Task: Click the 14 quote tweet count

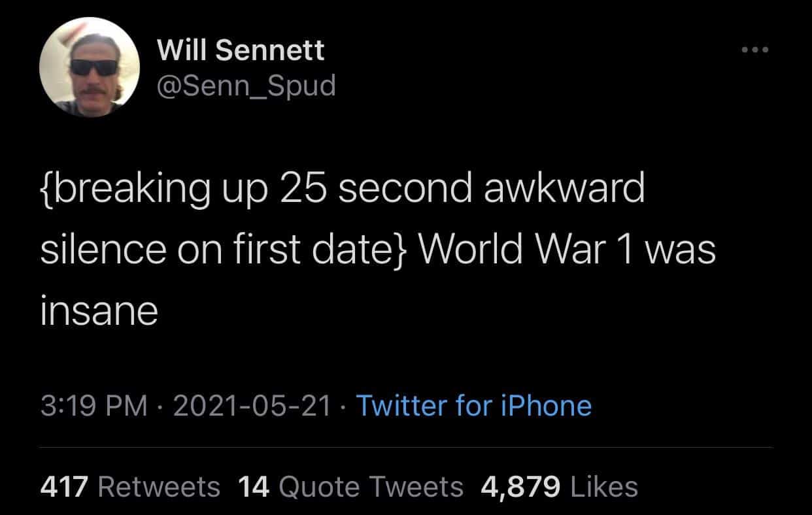Action: click(254, 486)
